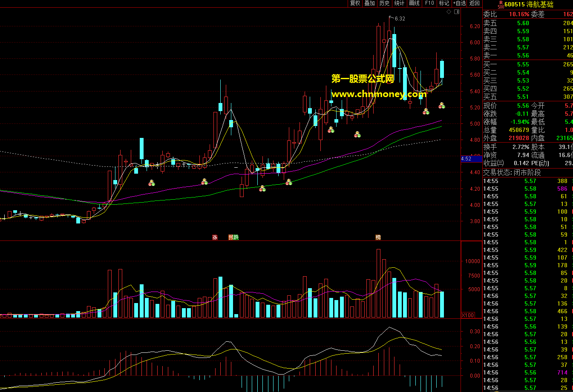The height and width of the screenshot is (392, 573).
Task: Click the orange 预 event marker
Action: point(230,237)
